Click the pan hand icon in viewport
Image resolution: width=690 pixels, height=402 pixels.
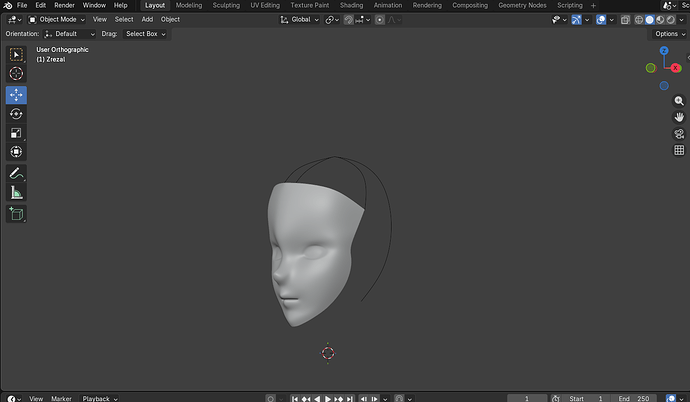tap(679, 117)
